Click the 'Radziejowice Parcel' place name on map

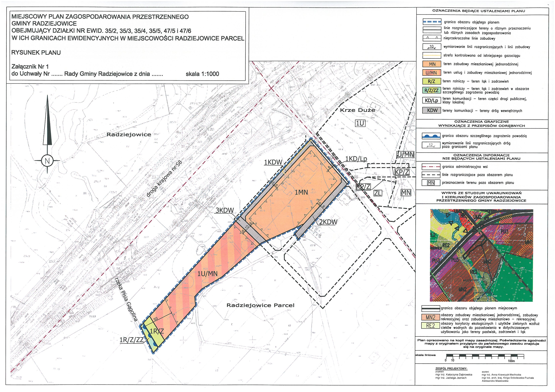[x=261, y=305]
